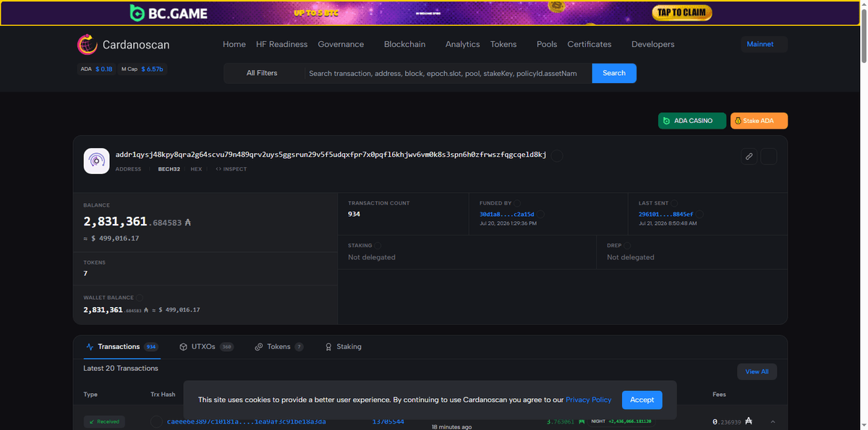
Task: Click the copy icon next to 30d1a8....c2a15d
Action: tap(541, 215)
